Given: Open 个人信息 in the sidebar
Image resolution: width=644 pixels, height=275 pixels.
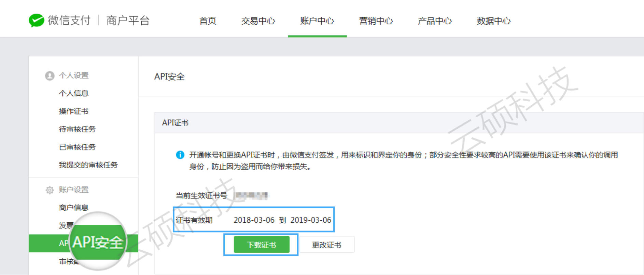Looking at the screenshot, I should 73,93.
